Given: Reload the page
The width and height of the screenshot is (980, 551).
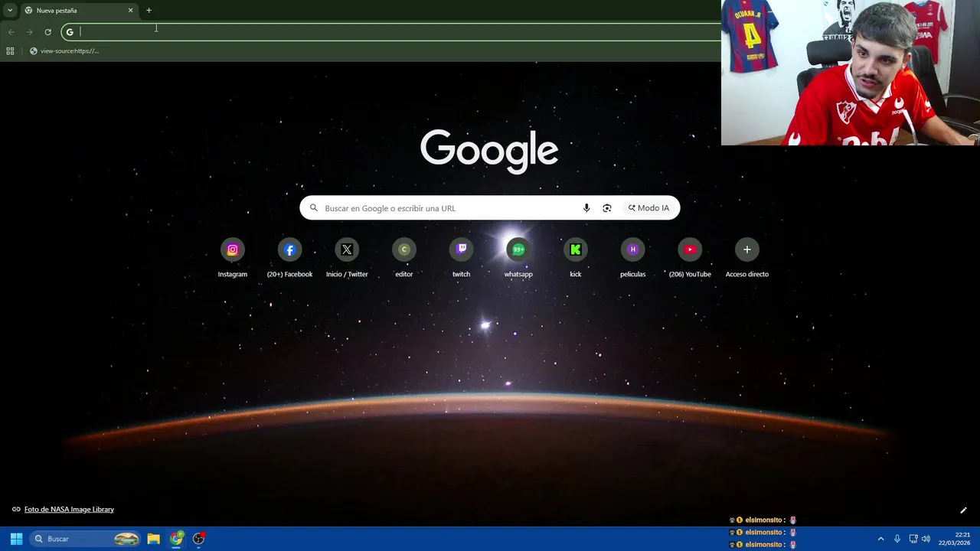Looking at the screenshot, I should (x=47, y=32).
